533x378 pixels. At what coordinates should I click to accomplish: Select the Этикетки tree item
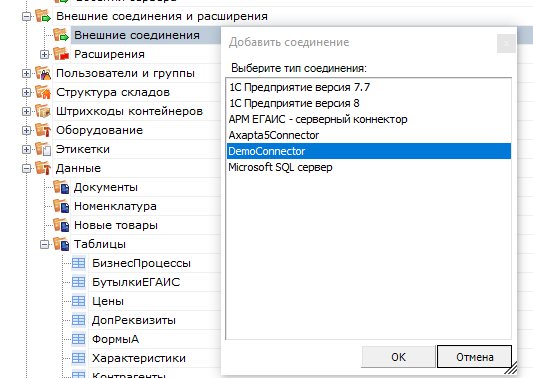[x=83, y=149]
